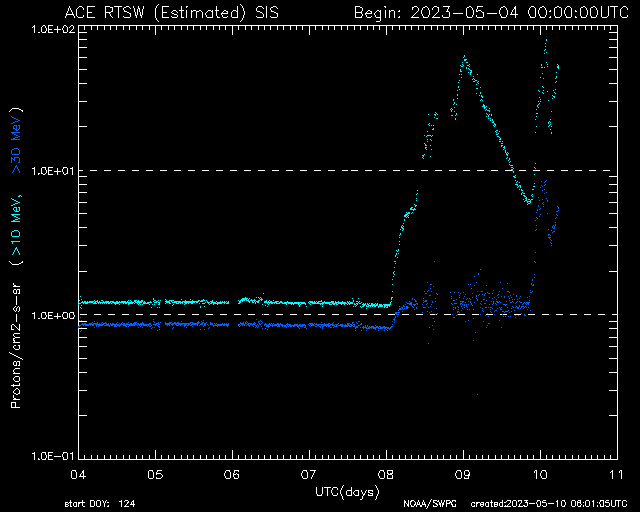Click the y-axis label '1.0E+02'

tap(53, 30)
